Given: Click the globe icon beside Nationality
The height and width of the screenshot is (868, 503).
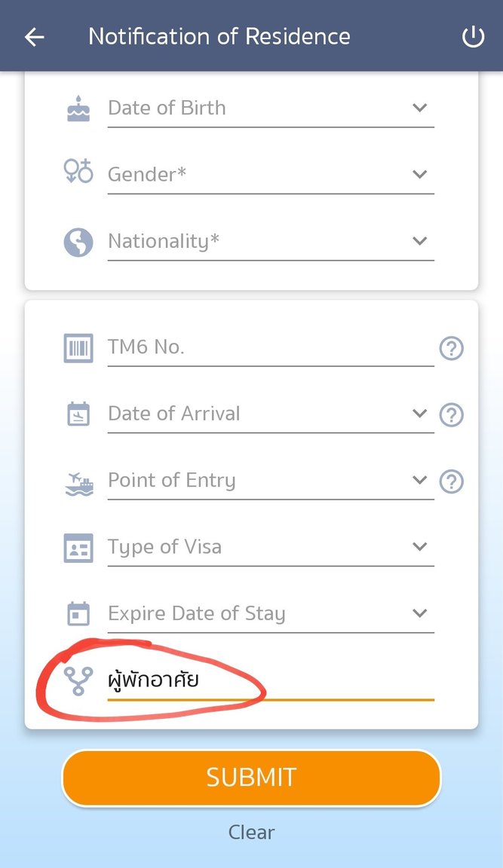Looking at the screenshot, I should pyautogui.click(x=78, y=241).
